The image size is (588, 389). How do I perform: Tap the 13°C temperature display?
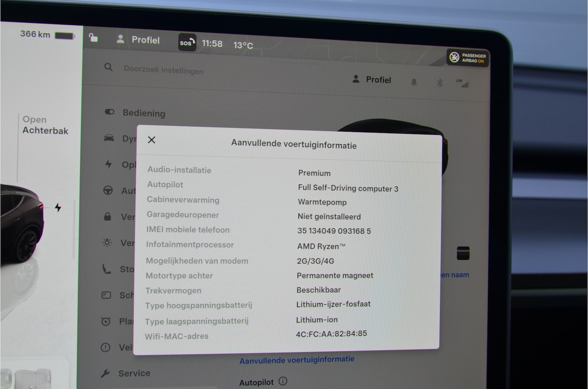[x=243, y=45]
